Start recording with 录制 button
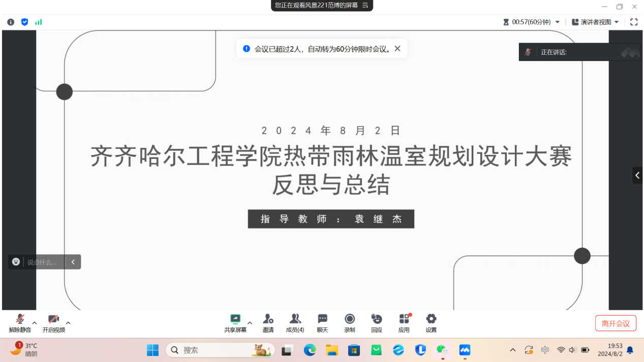 pos(350,322)
